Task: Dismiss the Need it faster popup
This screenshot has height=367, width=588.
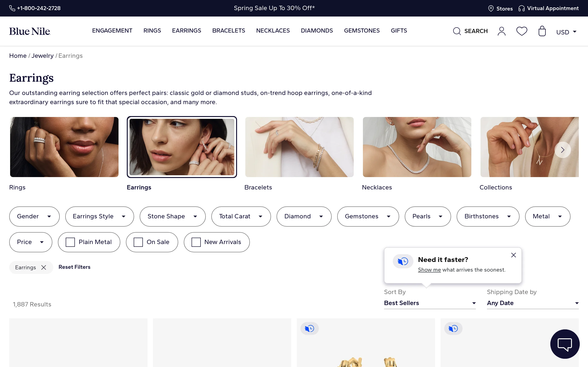Action: (513, 255)
